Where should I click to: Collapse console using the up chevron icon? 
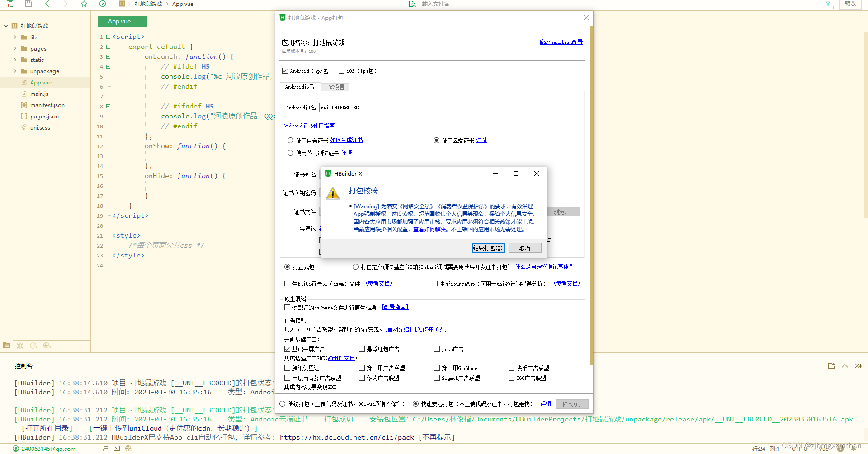click(845, 366)
